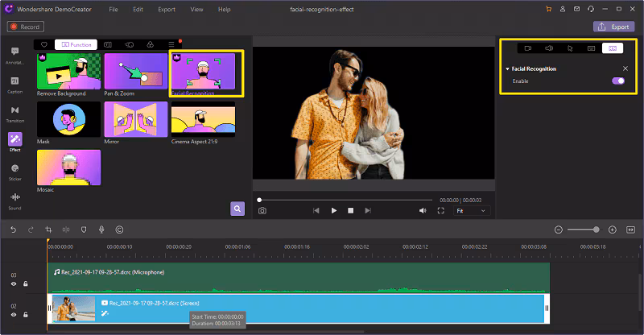Image resolution: width=644 pixels, height=335 pixels.
Task: Open the Annotation panel in sidebar
Action: [14, 55]
